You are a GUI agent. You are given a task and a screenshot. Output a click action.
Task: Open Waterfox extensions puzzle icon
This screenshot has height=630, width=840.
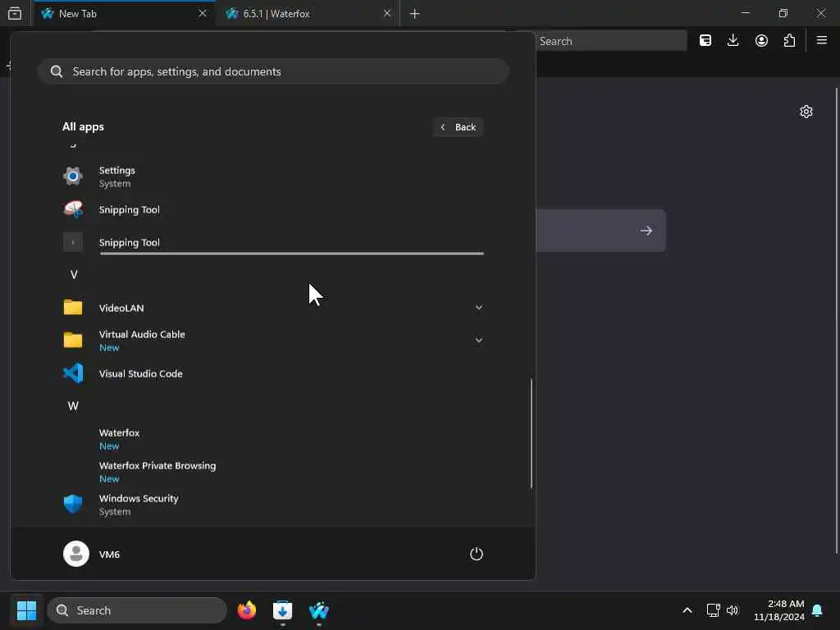(789, 41)
